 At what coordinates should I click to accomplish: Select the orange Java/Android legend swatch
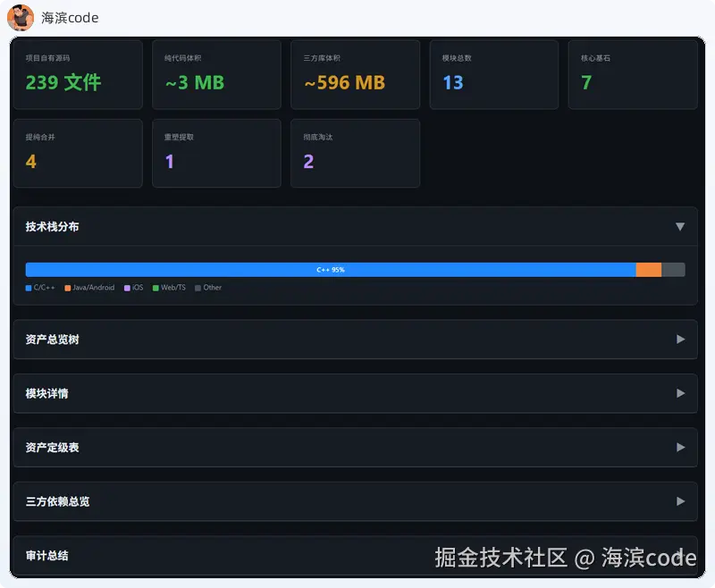pos(69,288)
